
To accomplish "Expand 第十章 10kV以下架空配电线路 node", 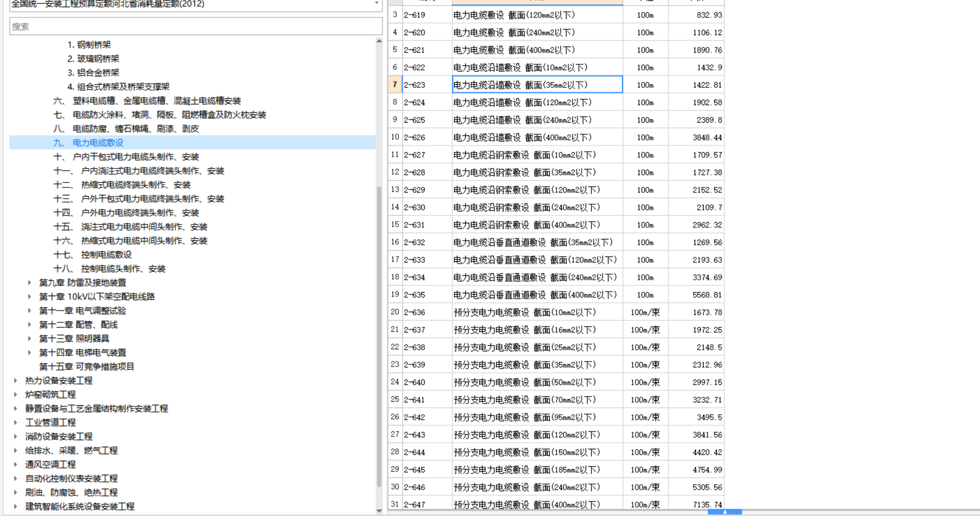I will [x=30, y=297].
